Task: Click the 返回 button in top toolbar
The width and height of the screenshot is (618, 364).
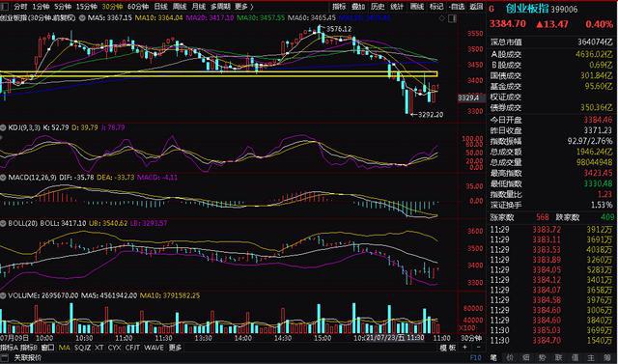Action: pyautogui.click(x=476, y=7)
